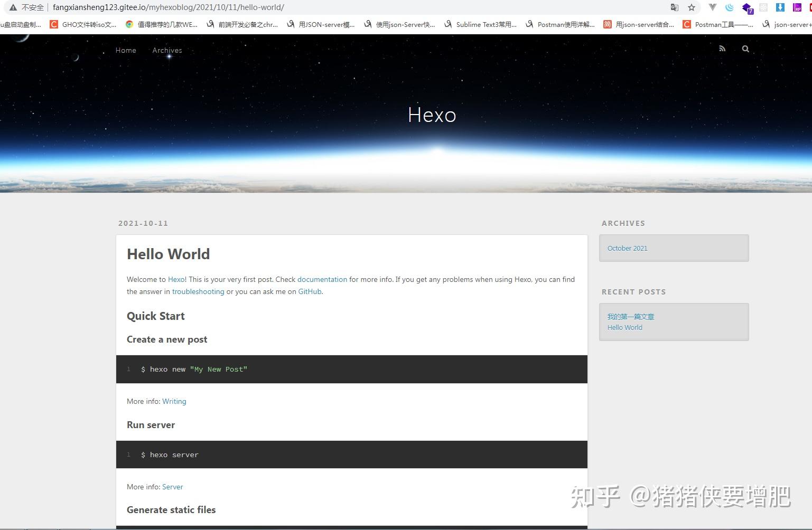This screenshot has height=530, width=812.
Task: Expand the October 2021 archive entry
Action: 627,248
